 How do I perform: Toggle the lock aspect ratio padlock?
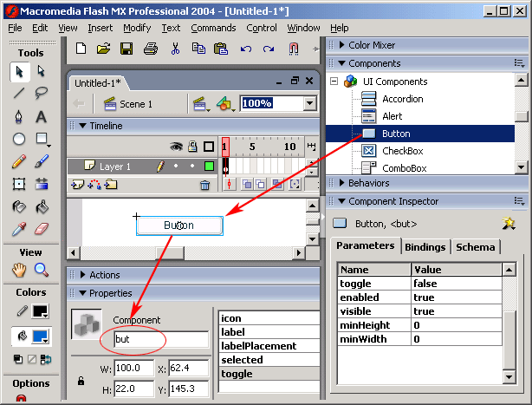[81, 381]
